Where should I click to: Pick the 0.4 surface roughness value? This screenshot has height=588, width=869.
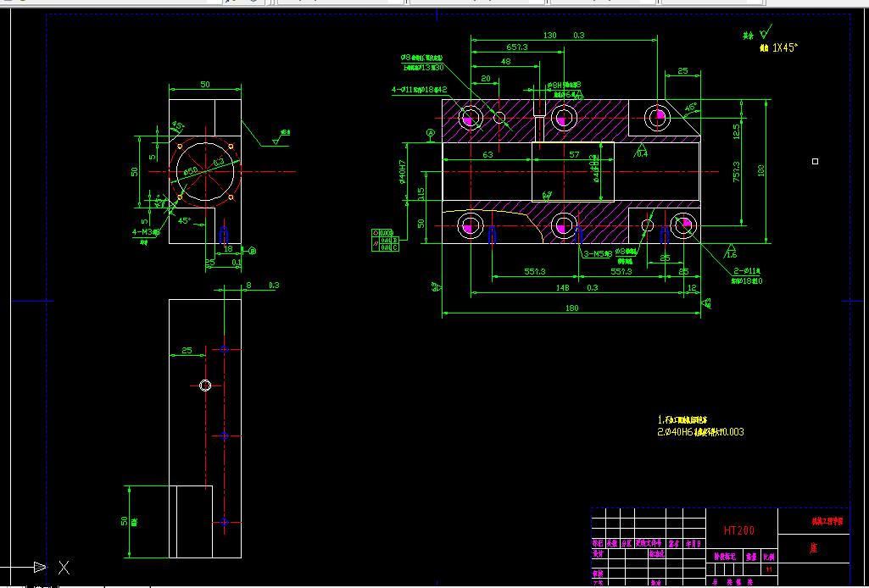pyautogui.click(x=642, y=154)
